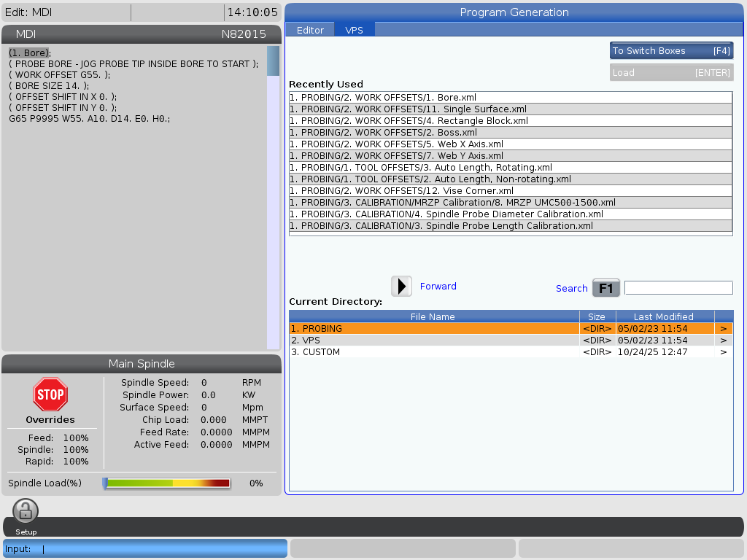Click the Load ENTER button
This screenshot has height=560, width=747.
pyautogui.click(x=671, y=72)
